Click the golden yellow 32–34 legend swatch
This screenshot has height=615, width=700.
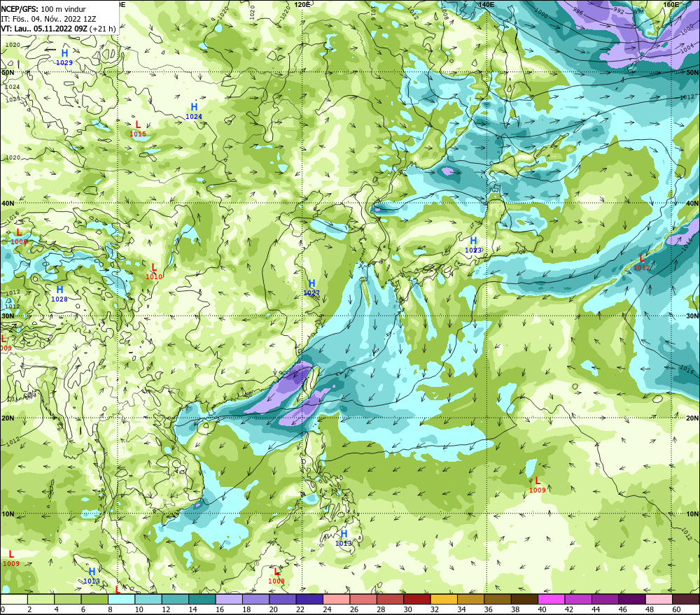444,599
